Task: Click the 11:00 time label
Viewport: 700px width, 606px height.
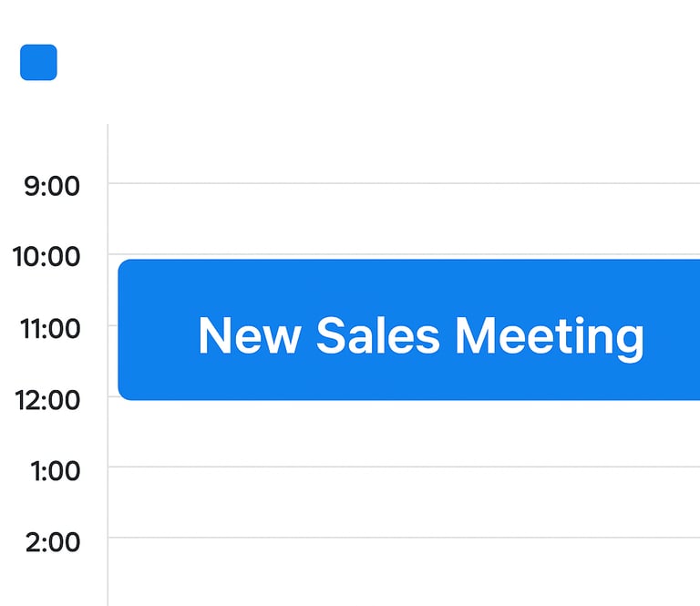Action: (50, 328)
